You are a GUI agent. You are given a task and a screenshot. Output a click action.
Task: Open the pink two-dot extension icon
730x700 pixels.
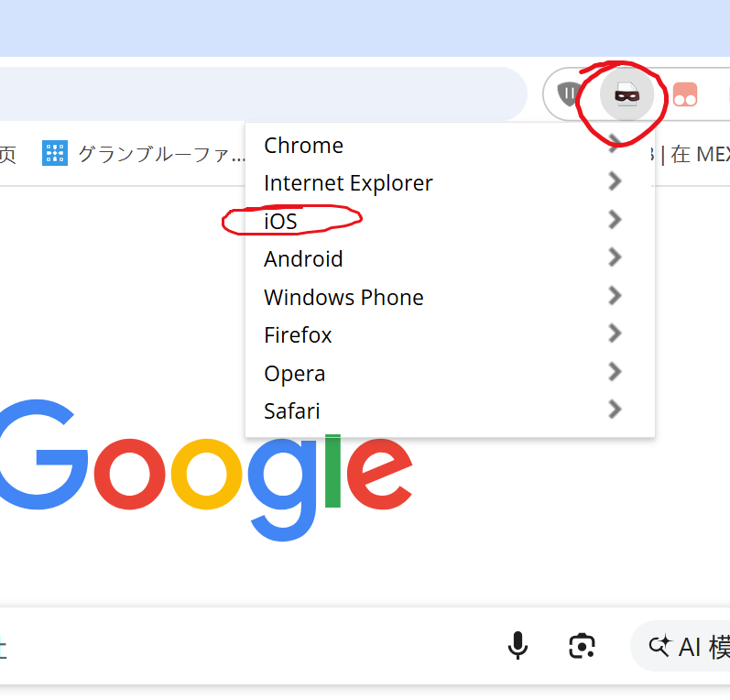point(685,93)
